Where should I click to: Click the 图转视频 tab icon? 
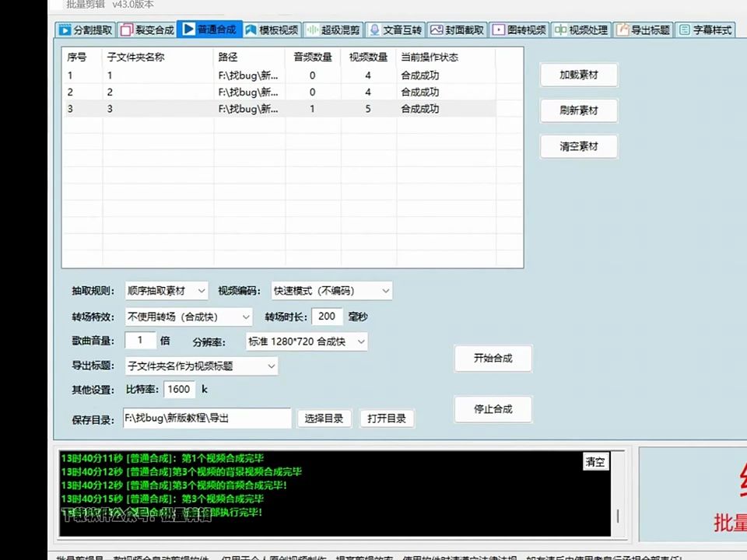498,30
